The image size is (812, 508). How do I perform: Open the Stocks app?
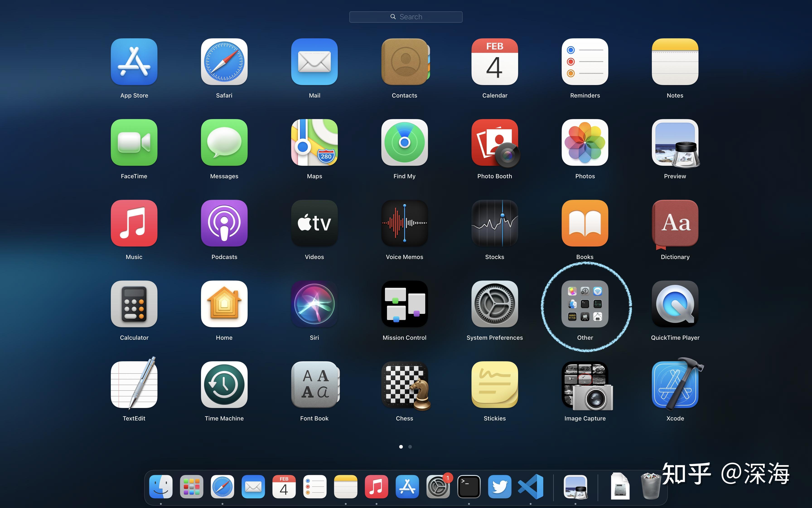click(x=495, y=223)
